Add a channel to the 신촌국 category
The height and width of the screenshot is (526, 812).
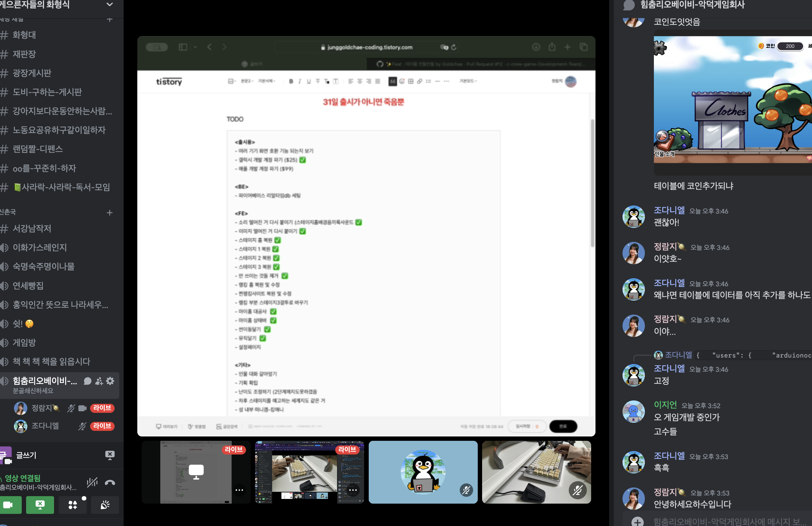[x=110, y=213]
